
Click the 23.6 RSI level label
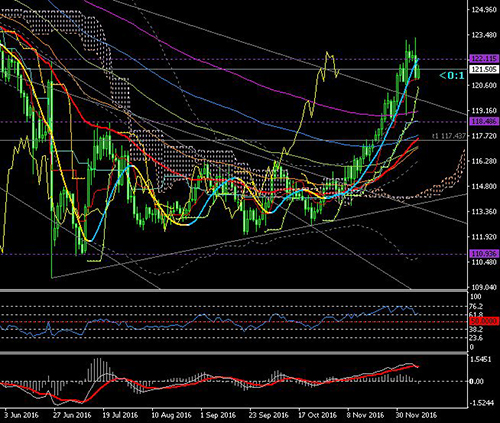pyautogui.click(x=476, y=338)
